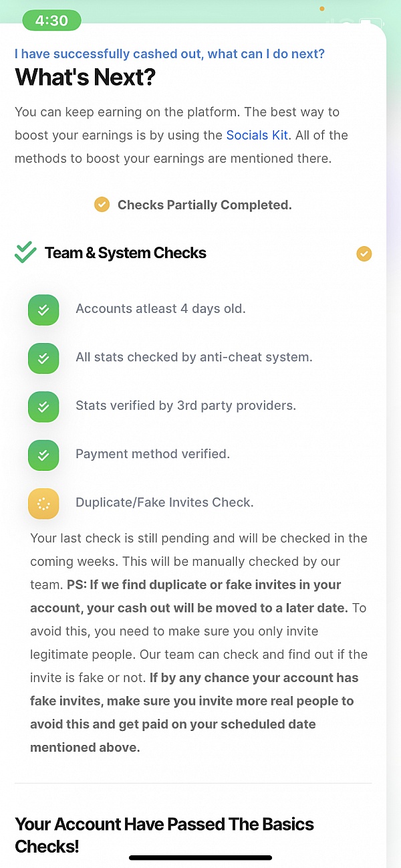This screenshot has width=401, height=868.
Task: Click green check icon for Payment method verified
Action: (x=43, y=455)
